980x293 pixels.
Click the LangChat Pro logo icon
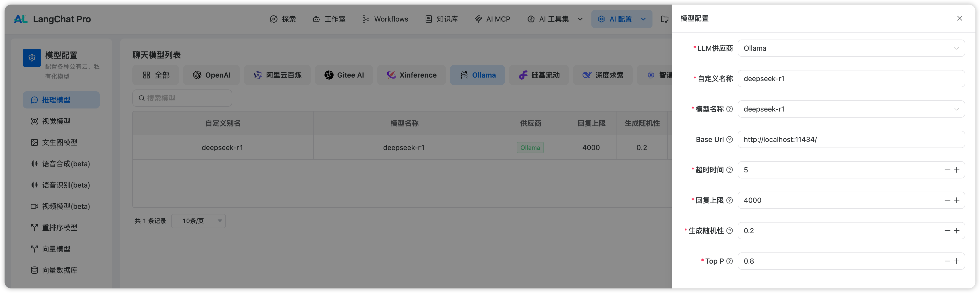pyautogui.click(x=21, y=19)
